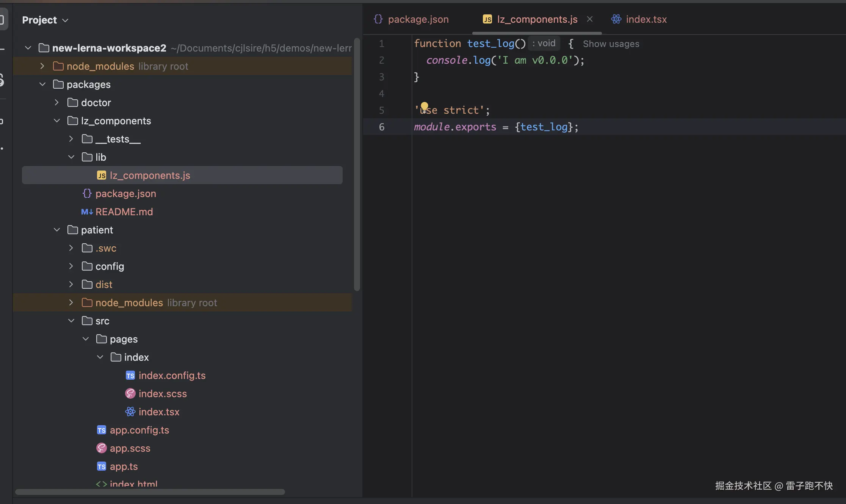Click the TS icon beside index.config.ts
The height and width of the screenshot is (504, 846).
point(130,376)
